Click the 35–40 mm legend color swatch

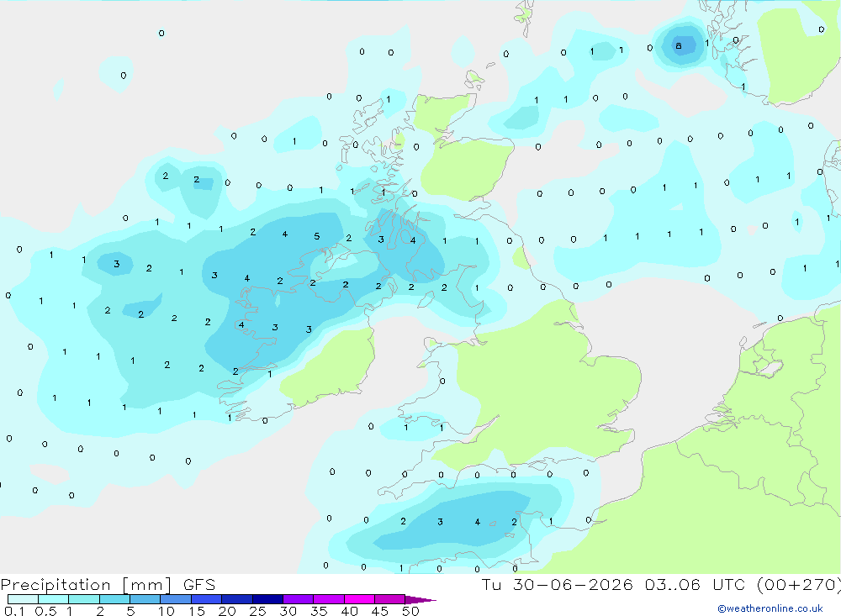click(329, 599)
